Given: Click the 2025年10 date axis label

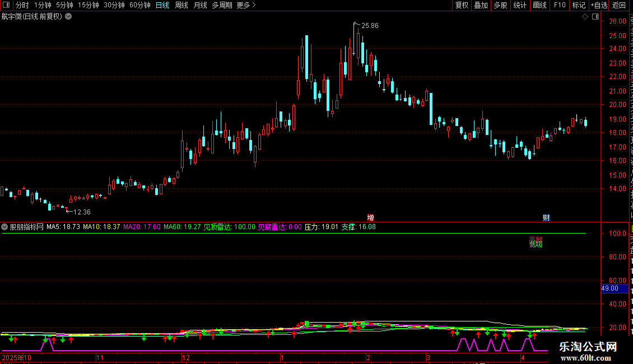Looking at the screenshot, I should pyautogui.click(x=17, y=357).
